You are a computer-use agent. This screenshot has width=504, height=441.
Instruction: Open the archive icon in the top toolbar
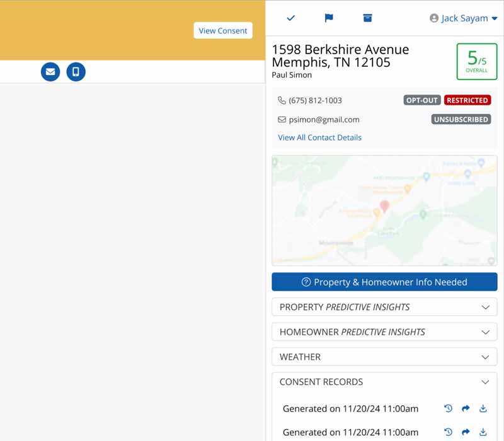coord(367,18)
